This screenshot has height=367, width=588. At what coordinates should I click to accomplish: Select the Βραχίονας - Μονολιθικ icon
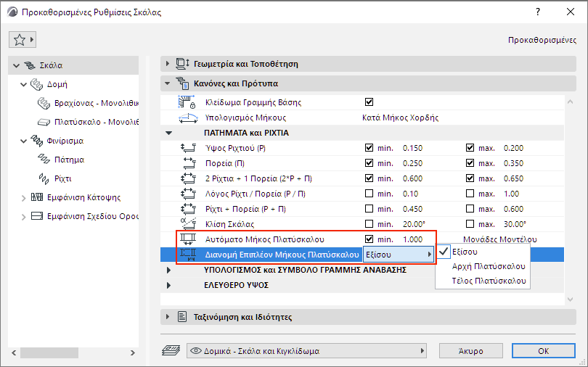(x=44, y=103)
